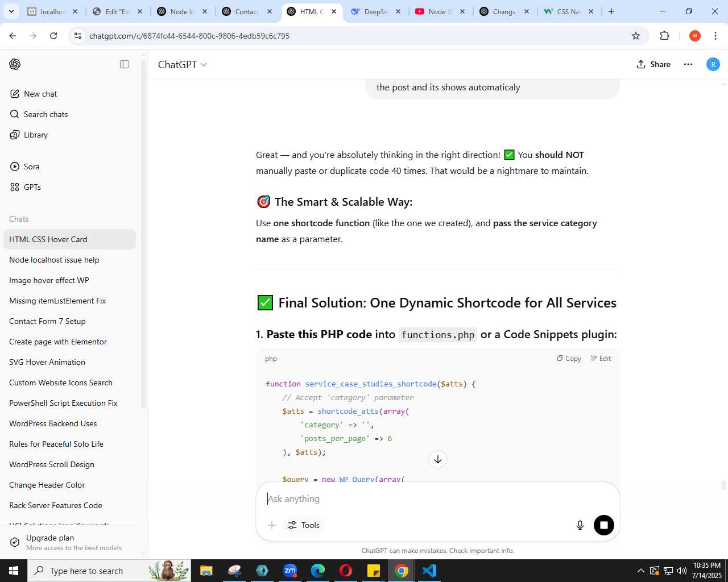Open Microsoft Edge from the taskbar
Image resolution: width=728 pixels, height=582 pixels.
318,571
